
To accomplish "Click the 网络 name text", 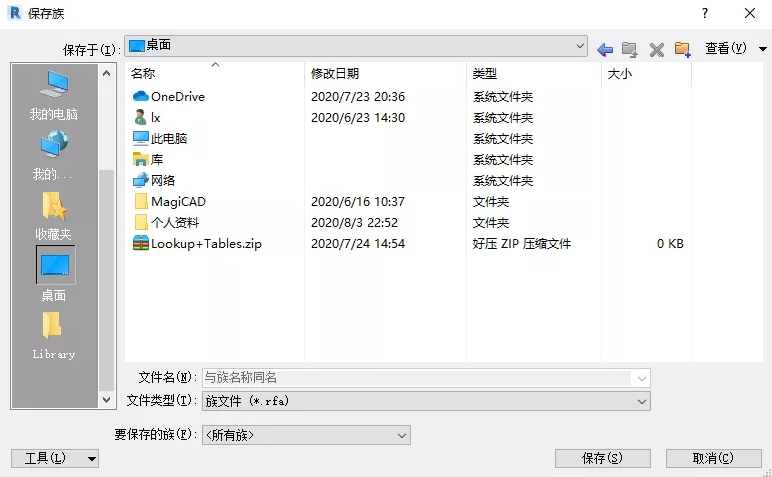I will click(x=163, y=180).
